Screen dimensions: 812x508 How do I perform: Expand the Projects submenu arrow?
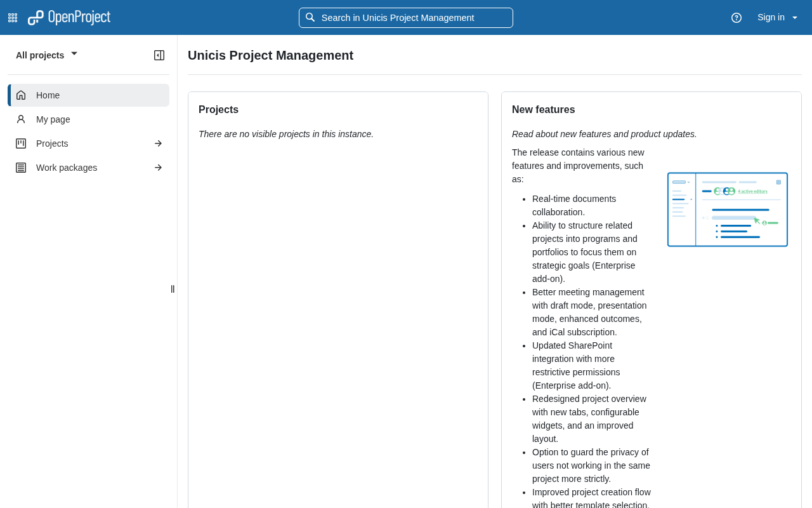coord(158,144)
